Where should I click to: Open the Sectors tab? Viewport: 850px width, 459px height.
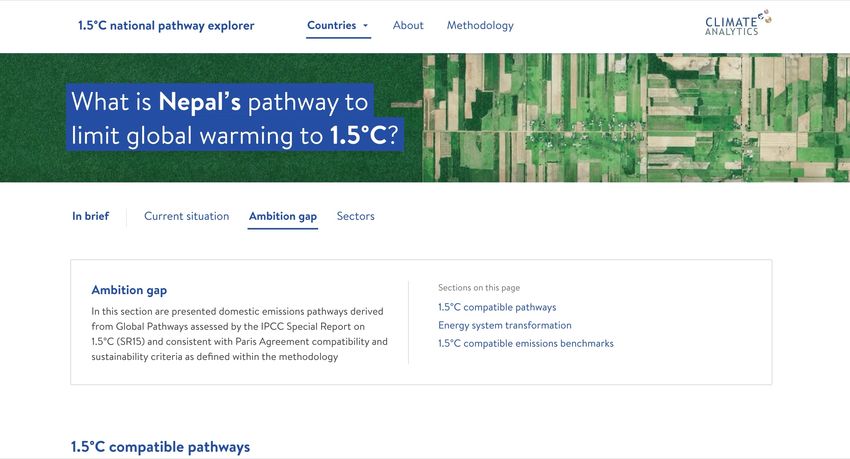[x=356, y=216]
